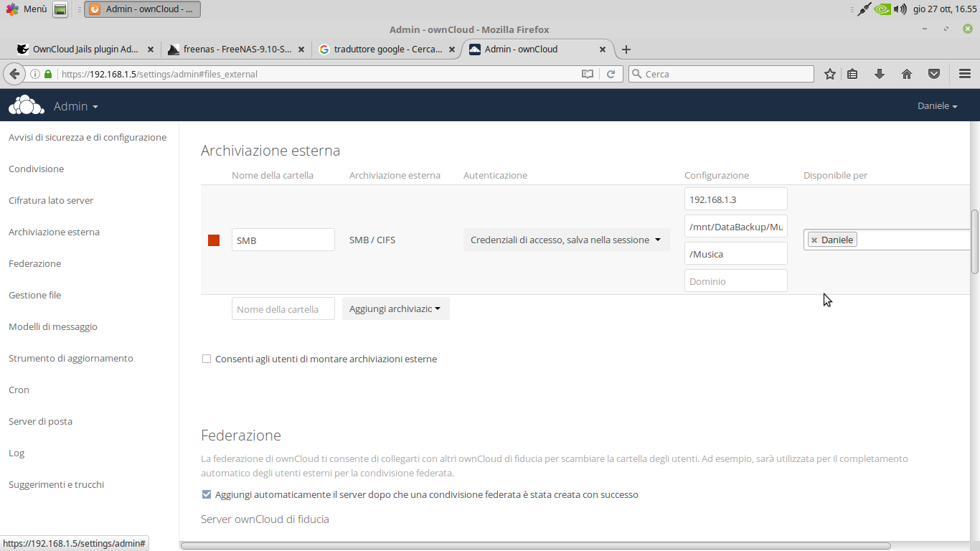The width and height of the screenshot is (980, 551).
Task: Go to the Cron section
Action: [x=19, y=390]
